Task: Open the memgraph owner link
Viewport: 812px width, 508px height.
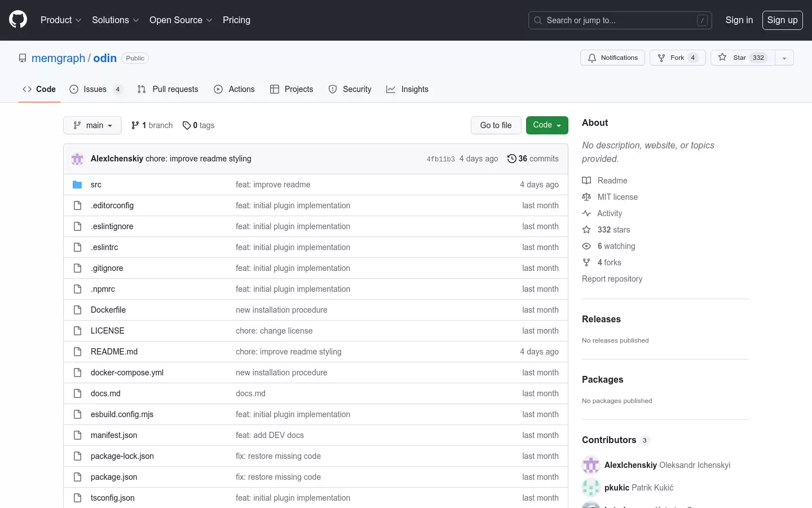Action: point(58,58)
